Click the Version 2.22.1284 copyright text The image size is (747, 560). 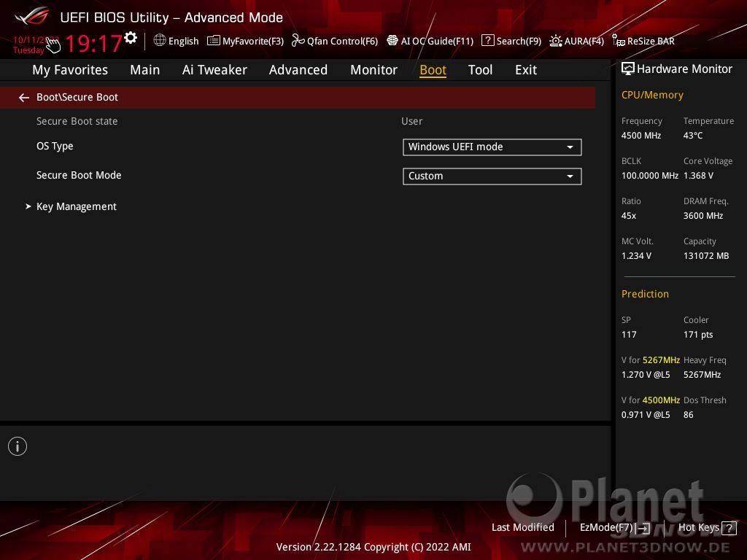pyautogui.click(x=373, y=547)
